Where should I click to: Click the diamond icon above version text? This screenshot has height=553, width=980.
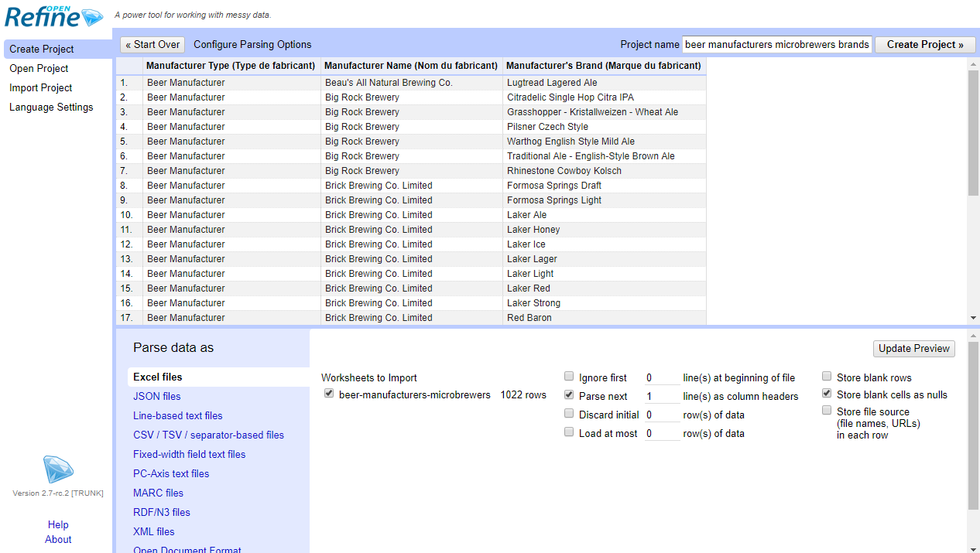click(x=58, y=469)
